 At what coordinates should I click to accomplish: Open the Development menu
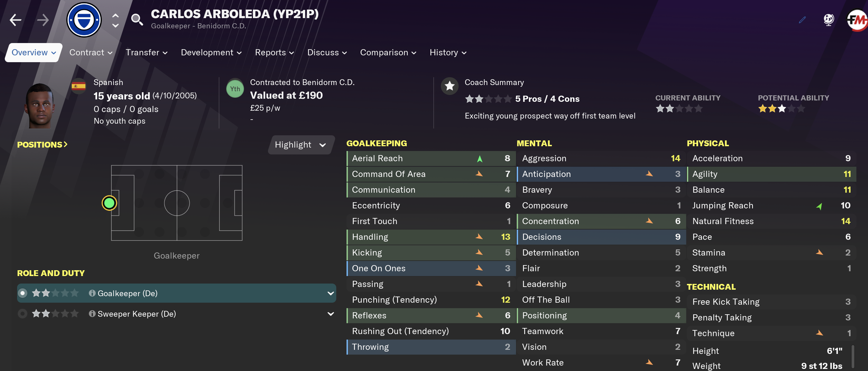click(x=211, y=53)
